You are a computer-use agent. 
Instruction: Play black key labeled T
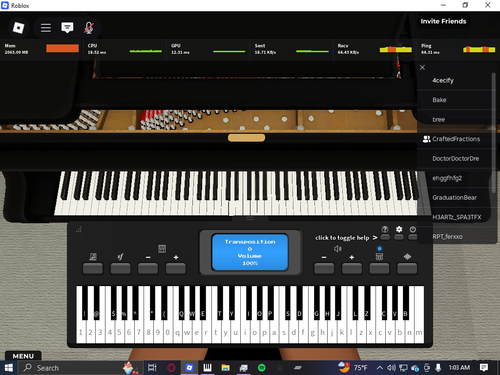[220, 303]
